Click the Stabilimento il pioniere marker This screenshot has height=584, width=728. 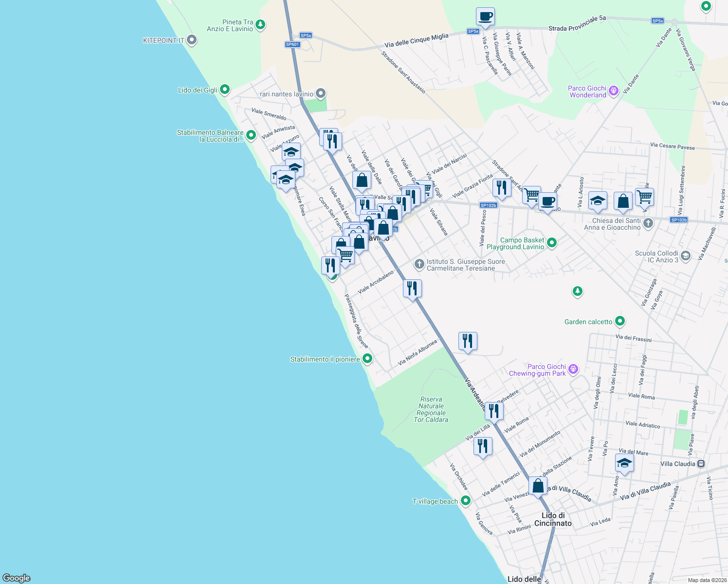(x=366, y=359)
